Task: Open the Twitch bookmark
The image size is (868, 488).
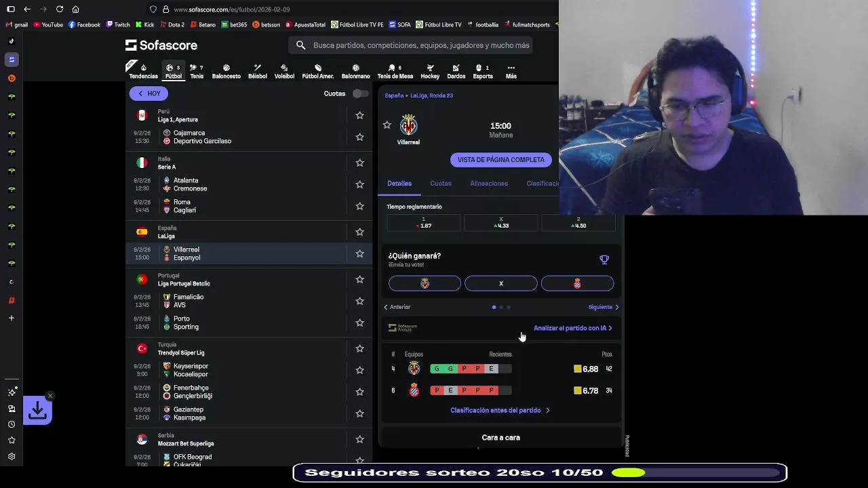Action: tap(117, 25)
